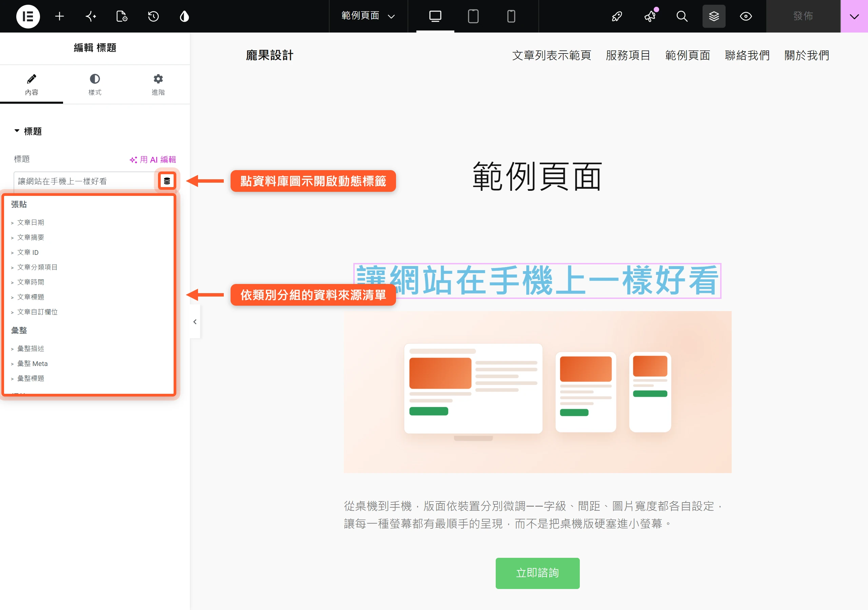This screenshot has width=868, height=610.
Task: Click the 龐果設計 site title
Action: (x=270, y=55)
